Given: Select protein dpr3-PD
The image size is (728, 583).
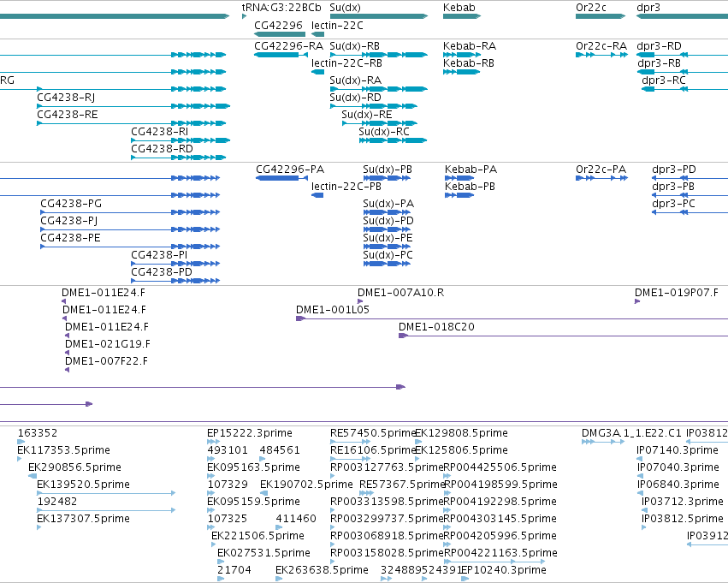Looking at the screenshot, I should 690,178.
